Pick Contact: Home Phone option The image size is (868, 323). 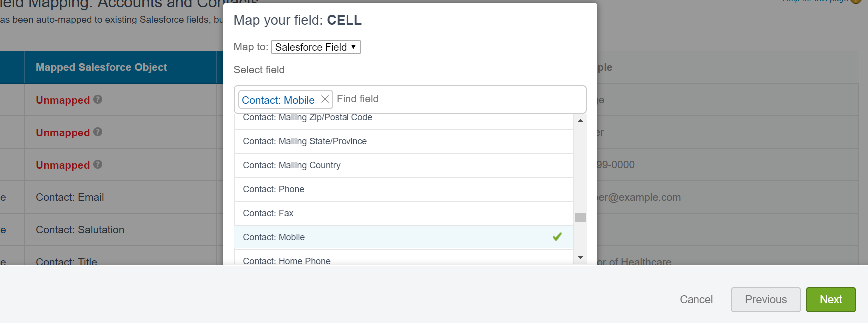tap(287, 260)
